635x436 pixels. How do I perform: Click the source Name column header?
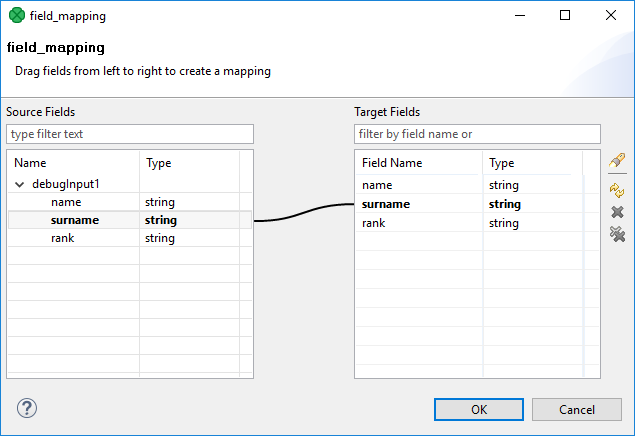(x=73, y=163)
